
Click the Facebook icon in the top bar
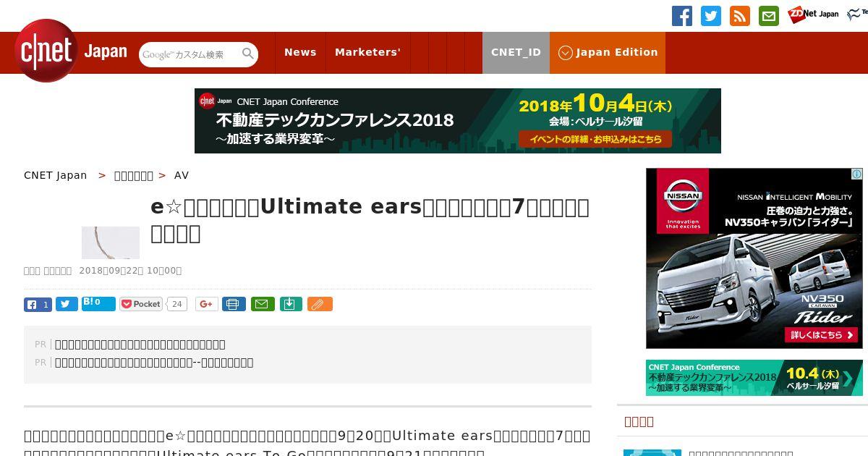click(682, 16)
